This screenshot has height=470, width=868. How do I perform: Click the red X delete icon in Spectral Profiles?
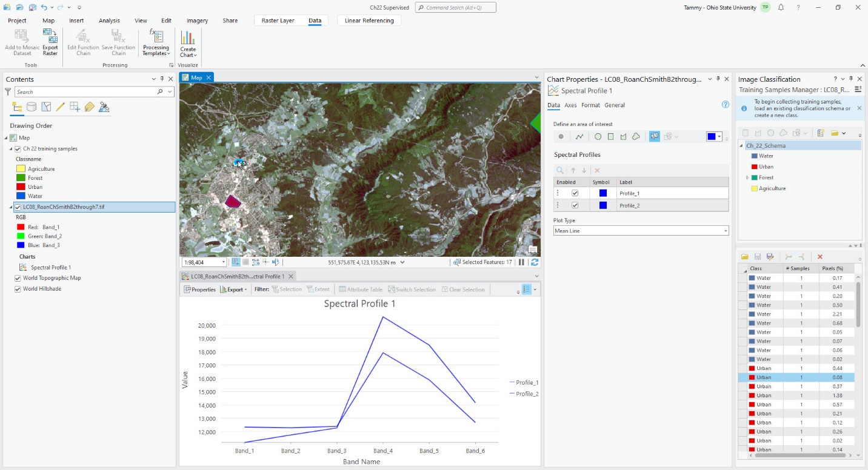pyautogui.click(x=597, y=171)
